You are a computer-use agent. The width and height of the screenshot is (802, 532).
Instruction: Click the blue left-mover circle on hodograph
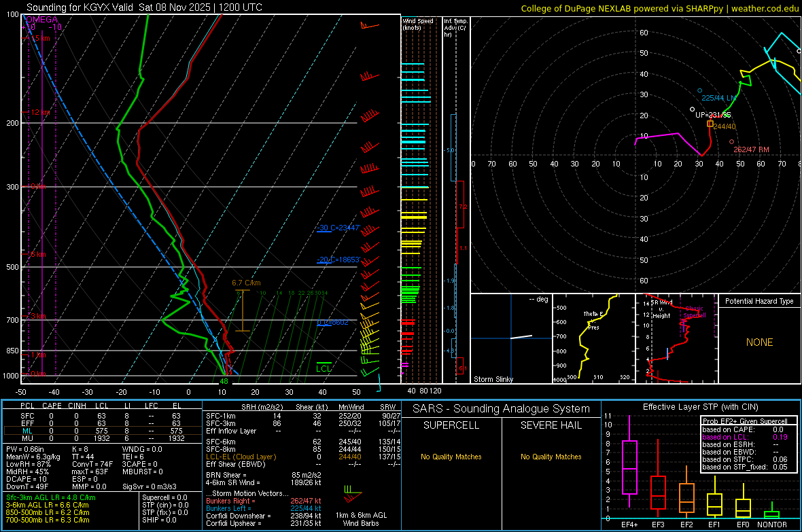[x=699, y=90]
